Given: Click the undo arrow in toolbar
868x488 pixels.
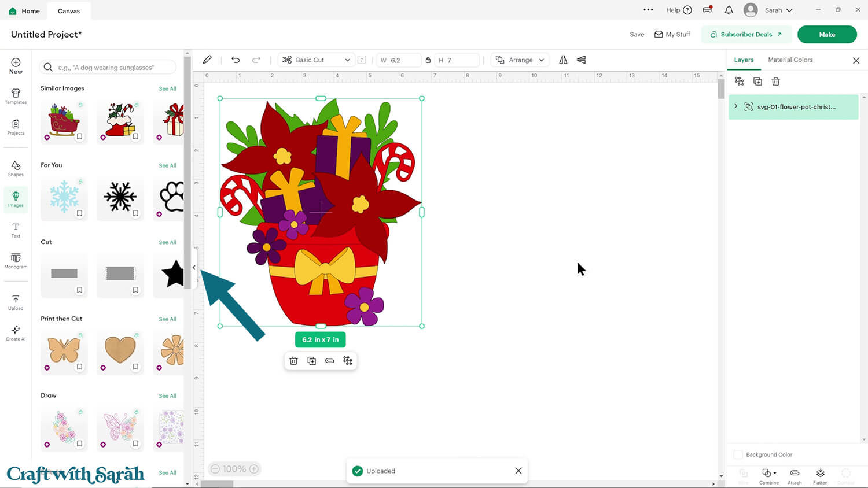Looking at the screenshot, I should coord(236,60).
